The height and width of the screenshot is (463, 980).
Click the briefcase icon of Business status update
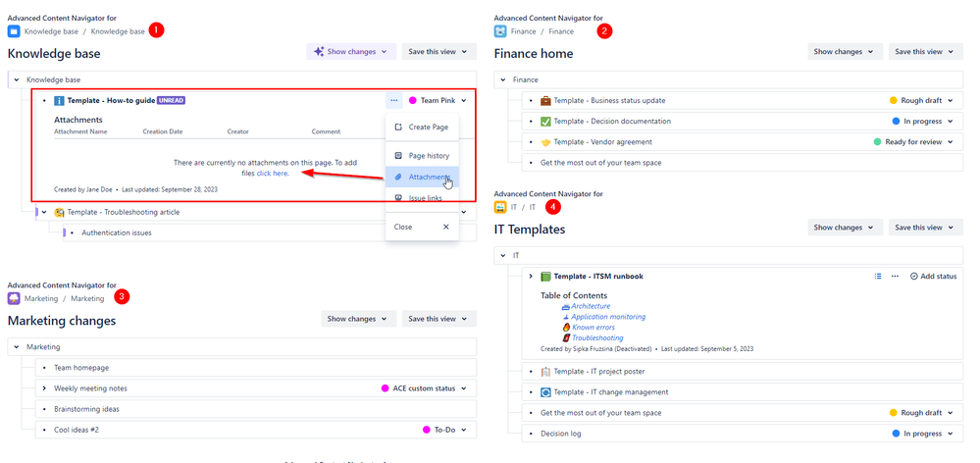545,100
